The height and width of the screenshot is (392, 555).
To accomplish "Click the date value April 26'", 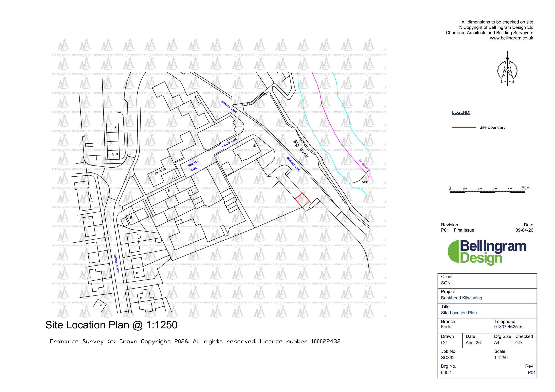I will [473, 342].
